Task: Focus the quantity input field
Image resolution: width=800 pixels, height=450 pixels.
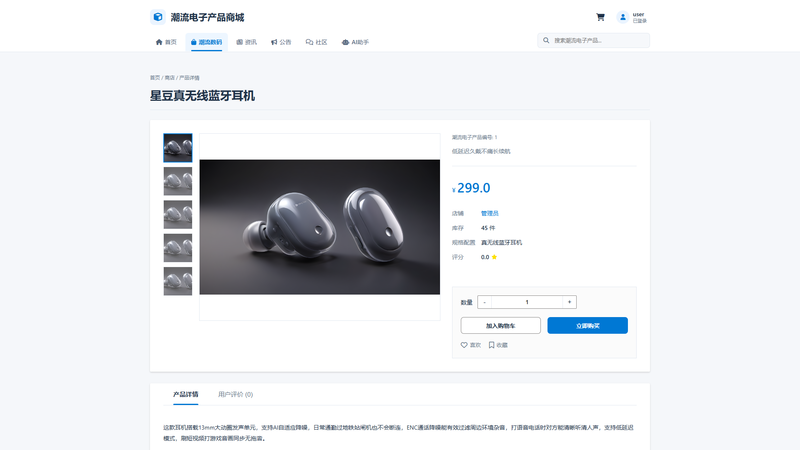Action: (527, 302)
